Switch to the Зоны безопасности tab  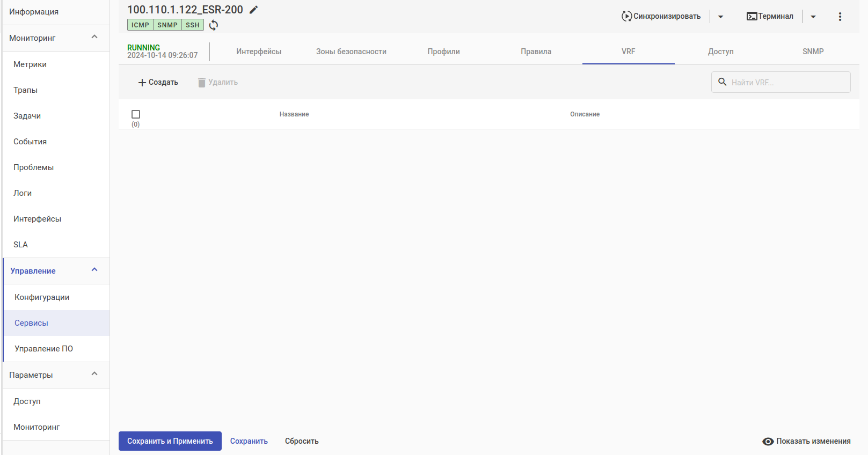coord(351,52)
